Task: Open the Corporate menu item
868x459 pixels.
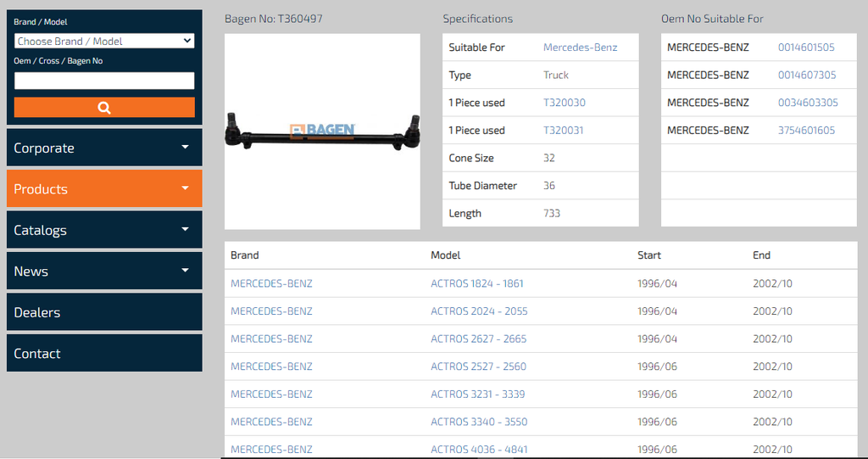Action: tap(104, 148)
